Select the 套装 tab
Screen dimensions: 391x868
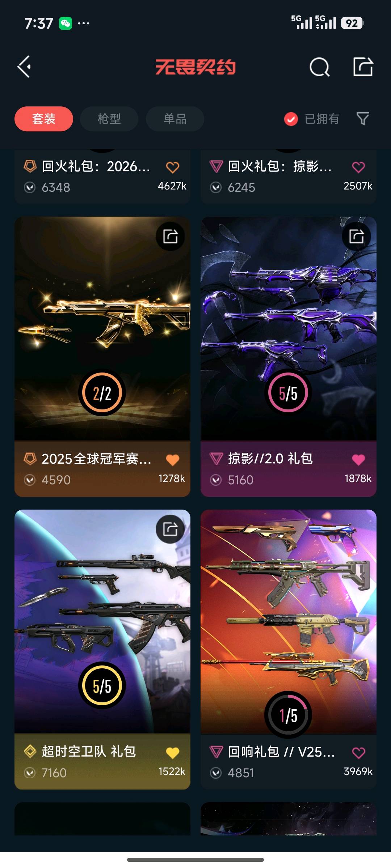[x=44, y=119]
